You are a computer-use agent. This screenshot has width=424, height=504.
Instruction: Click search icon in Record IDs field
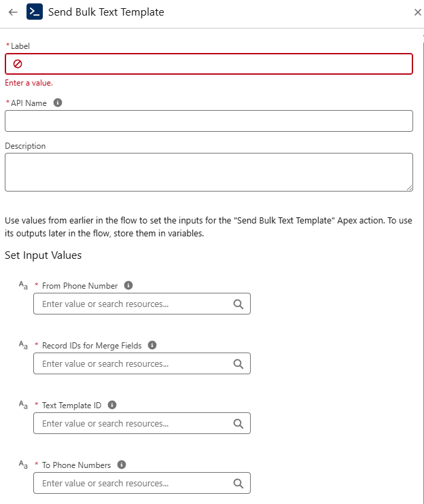tap(238, 364)
